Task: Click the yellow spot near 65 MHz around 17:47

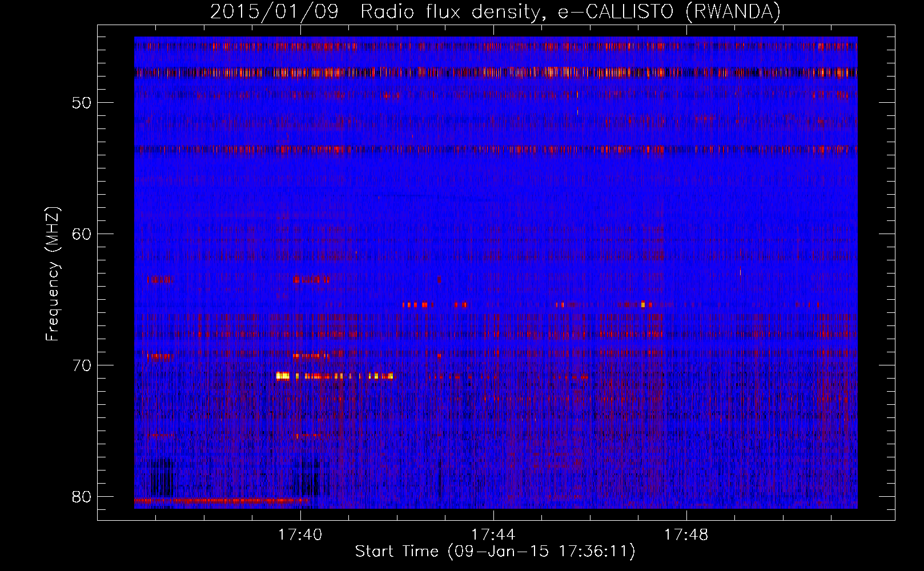Action: point(643,304)
